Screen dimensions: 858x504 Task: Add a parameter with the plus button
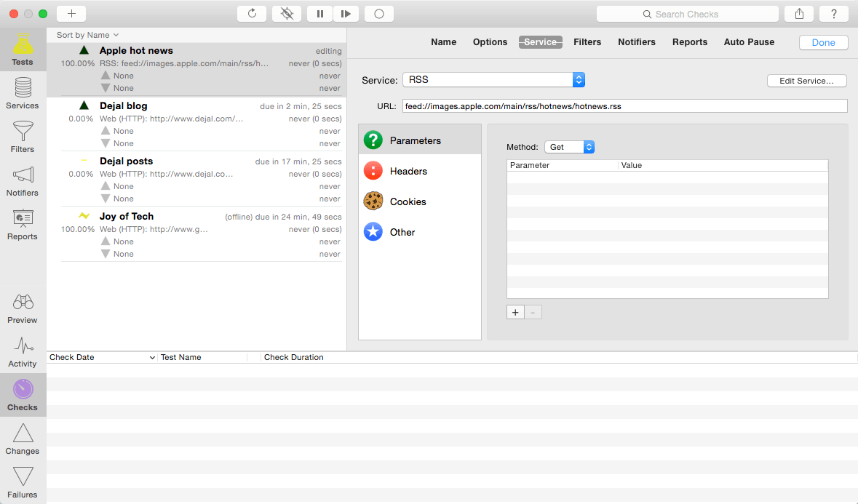coord(515,312)
